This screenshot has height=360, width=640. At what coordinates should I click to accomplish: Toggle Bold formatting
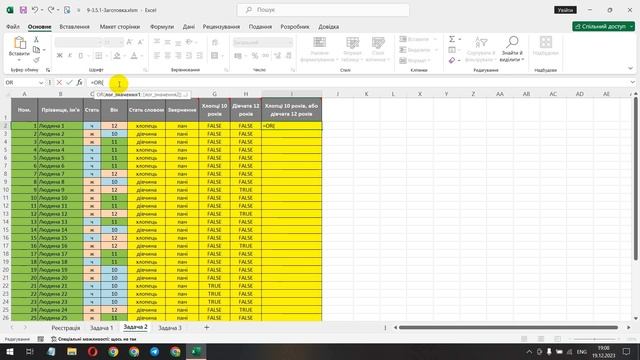(x=60, y=56)
